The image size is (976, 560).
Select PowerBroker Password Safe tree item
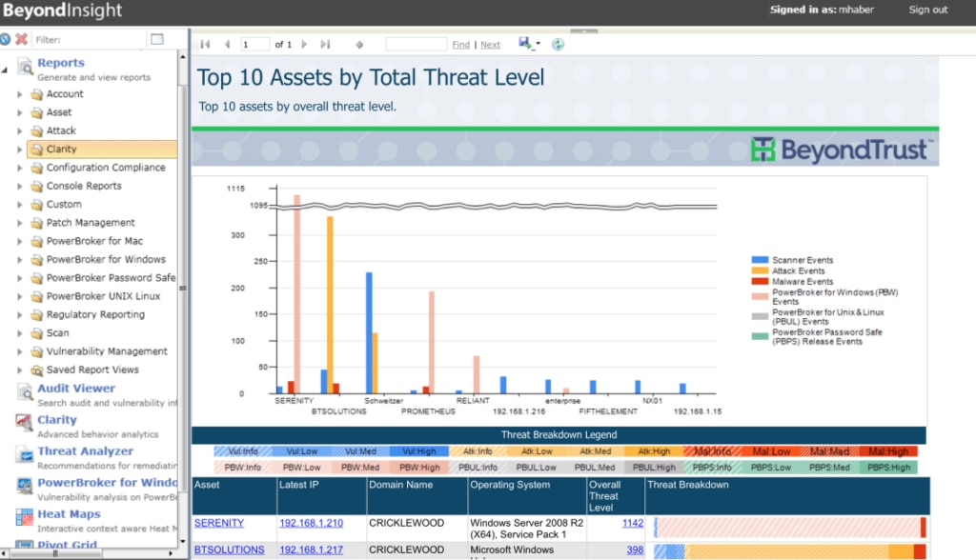click(x=111, y=277)
